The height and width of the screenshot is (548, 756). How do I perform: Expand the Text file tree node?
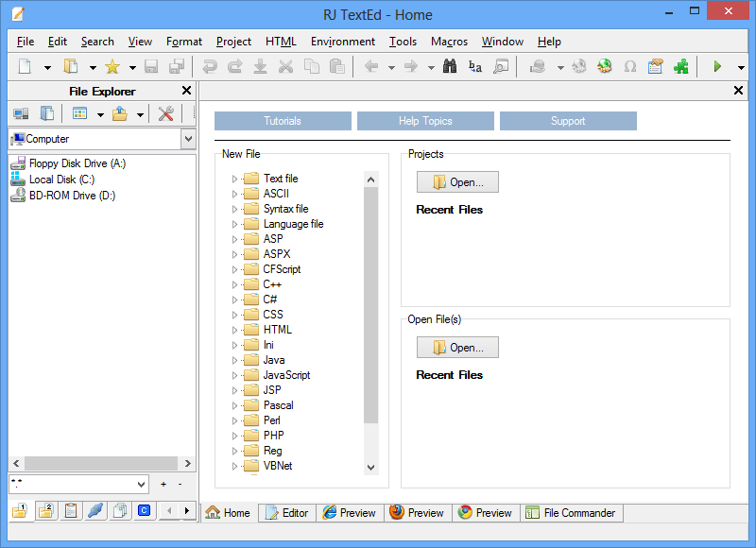[x=234, y=179]
